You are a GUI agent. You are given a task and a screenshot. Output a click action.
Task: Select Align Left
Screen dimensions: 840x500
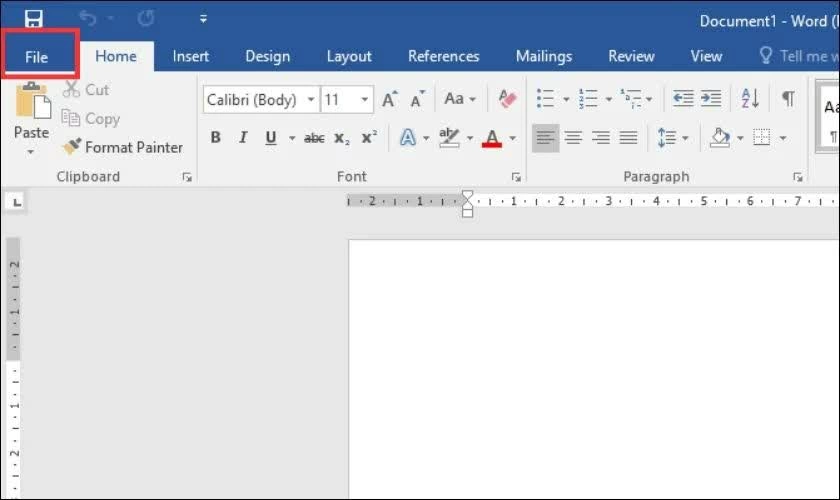coord(545,138)
